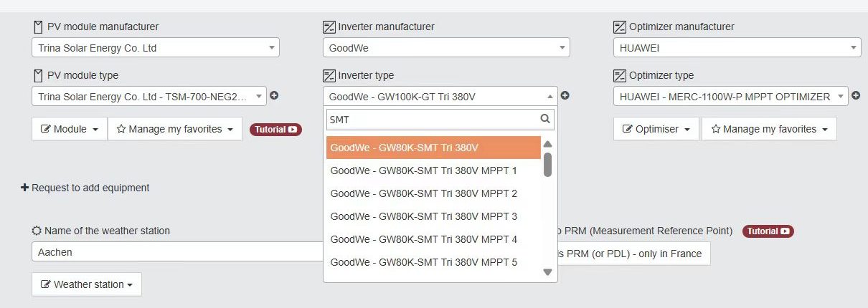Open the Optimiser edit button menu
Image resolution: width=868 pixels, height=308 pixels.
(656, 129)
